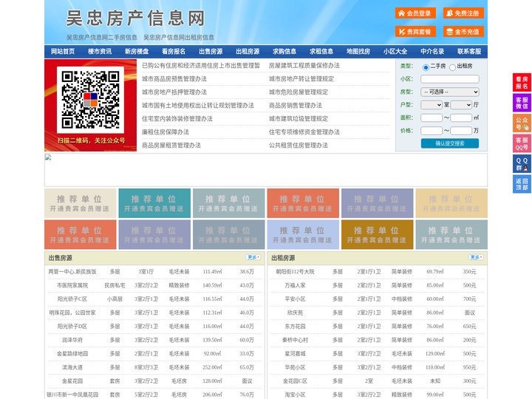The image size is (532, 399).
Task: Click the 确认提交搜索 button
Action: coord(450,143)
